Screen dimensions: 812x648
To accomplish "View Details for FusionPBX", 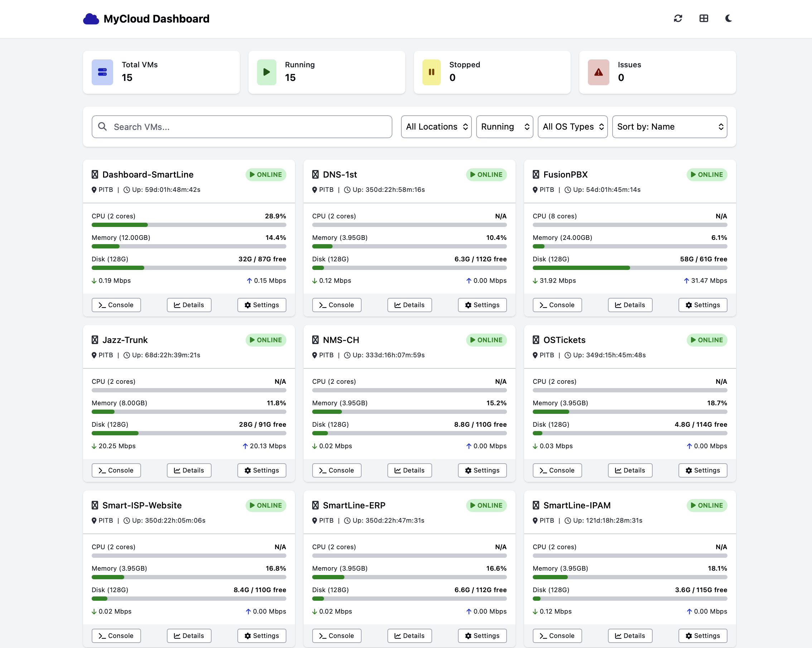I will pos(630,305).
